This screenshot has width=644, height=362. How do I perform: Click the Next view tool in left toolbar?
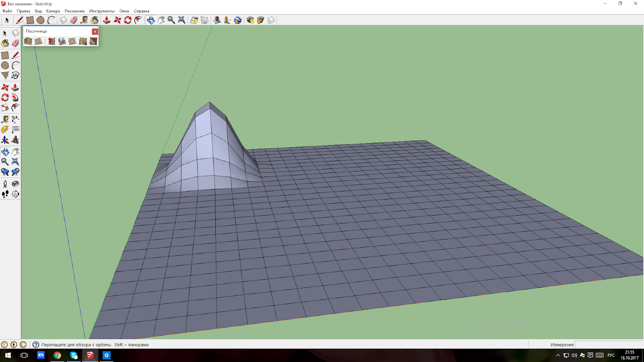click(15, 172)
